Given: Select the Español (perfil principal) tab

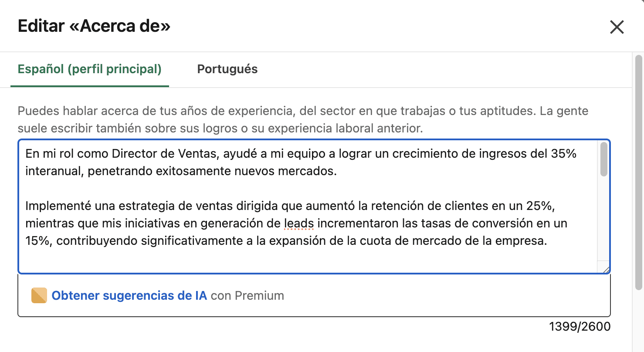Looking at the screenshot, I should [x=89, y=69].
